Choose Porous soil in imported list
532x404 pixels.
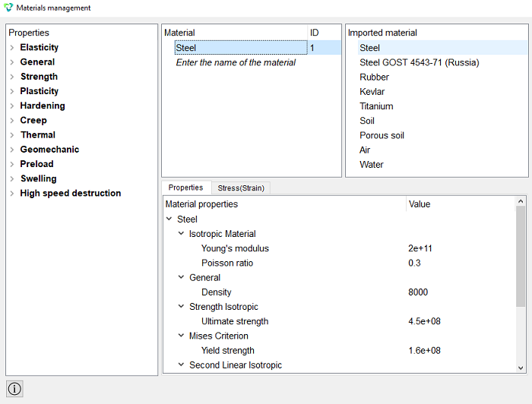pyautogui.click(x=382, y=135)
